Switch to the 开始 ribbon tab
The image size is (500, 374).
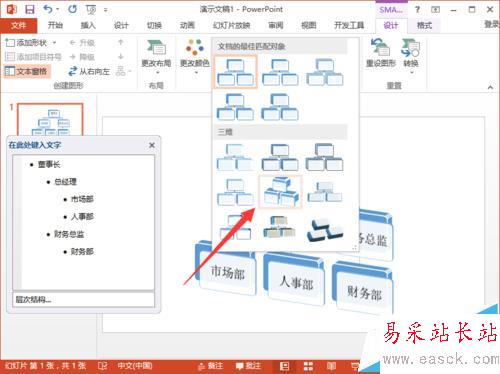[x=55, y=25]
